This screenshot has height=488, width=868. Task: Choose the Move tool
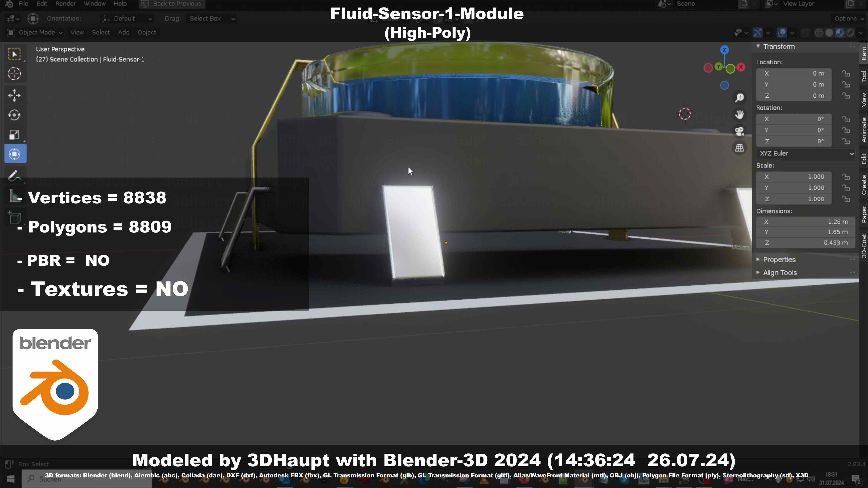click(x=14, y=95)
